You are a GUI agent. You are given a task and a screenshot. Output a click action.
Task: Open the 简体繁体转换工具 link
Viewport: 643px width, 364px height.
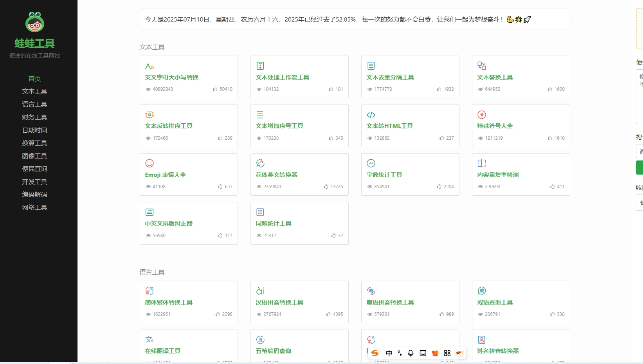169,303
